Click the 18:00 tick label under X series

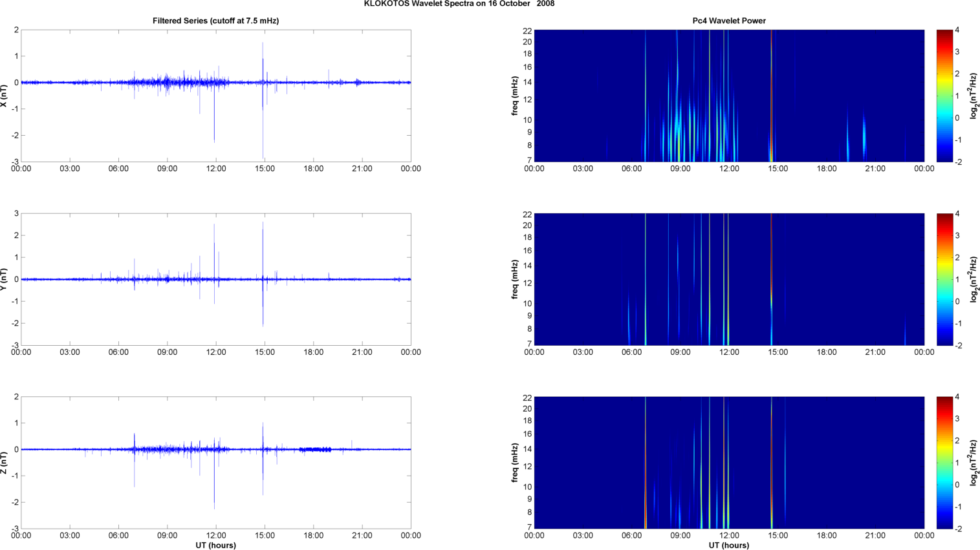[x=314, y=169]
